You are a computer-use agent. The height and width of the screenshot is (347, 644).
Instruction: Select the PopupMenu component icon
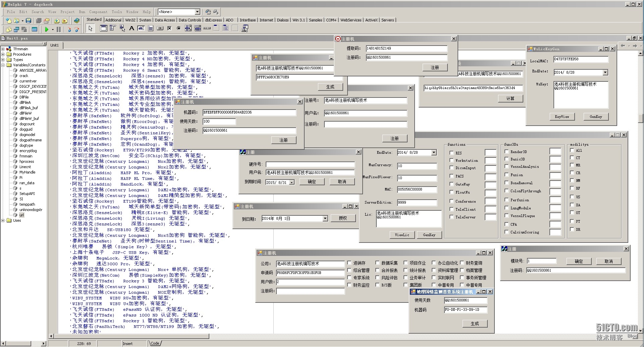[x=122, y=28]
